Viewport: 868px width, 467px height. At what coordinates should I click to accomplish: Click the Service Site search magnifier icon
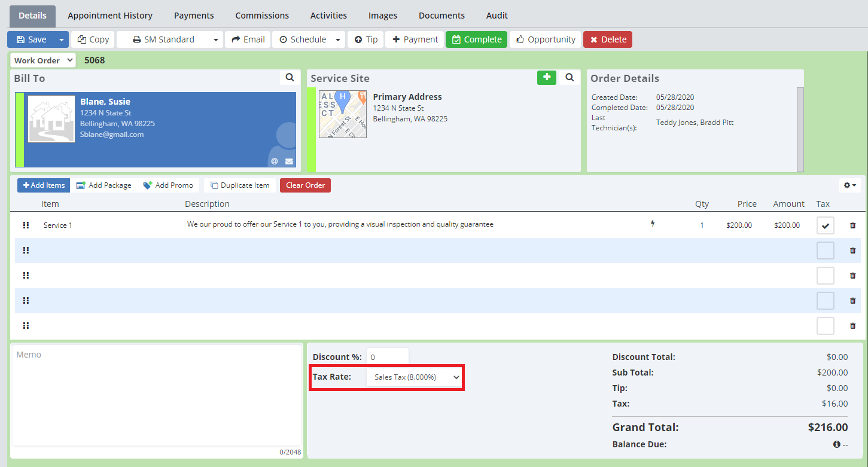coord(569,78)
